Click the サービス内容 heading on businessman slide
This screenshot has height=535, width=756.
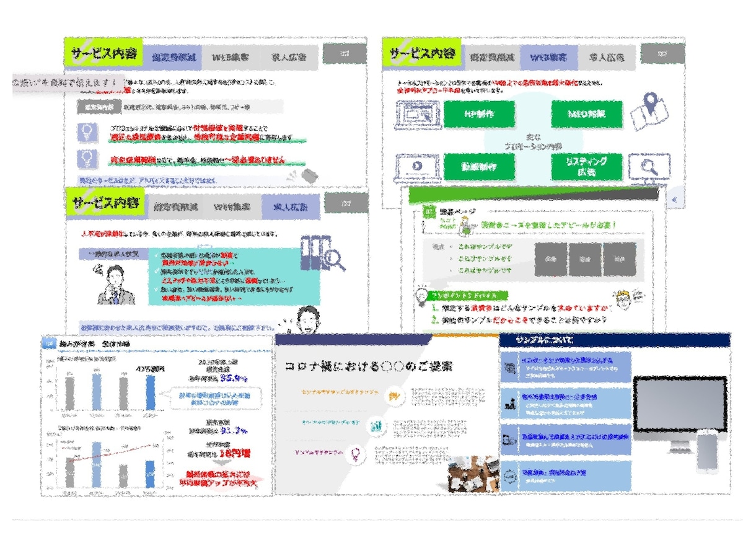pyautogui.click(x=107, y=204)
